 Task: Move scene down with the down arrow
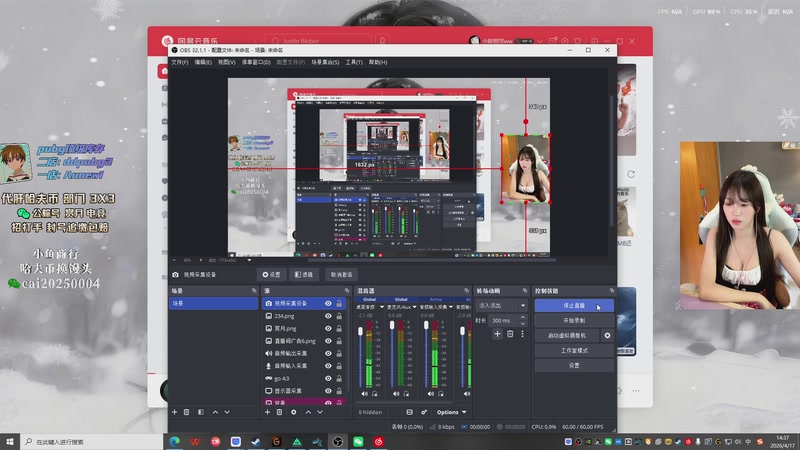click(x=227, y=412)
